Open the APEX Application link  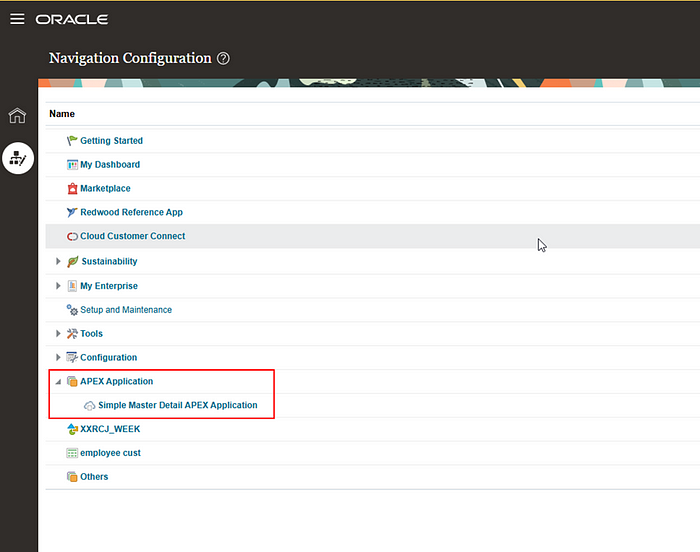tap(117, 381)
